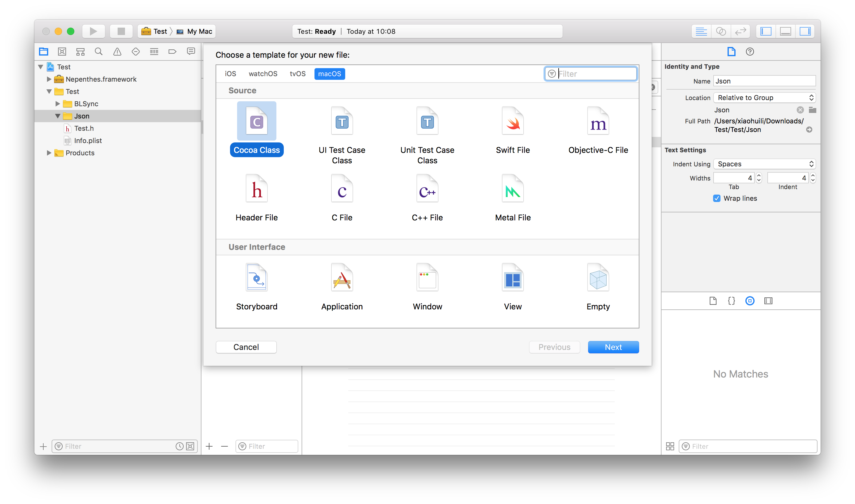Focus the template Filter field
The image size is (855, 504).
pyautogui.click(x=591, y=74)
